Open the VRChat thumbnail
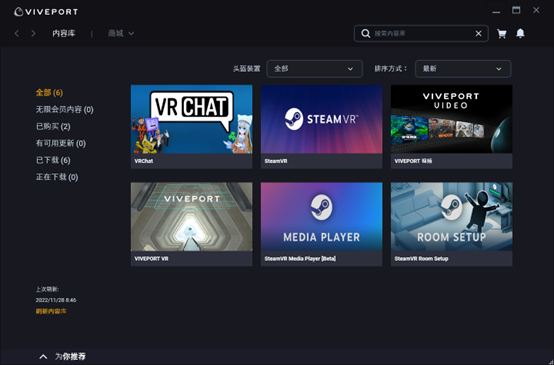The width and height of the screenshot is (554, 365). click(191, 119)
